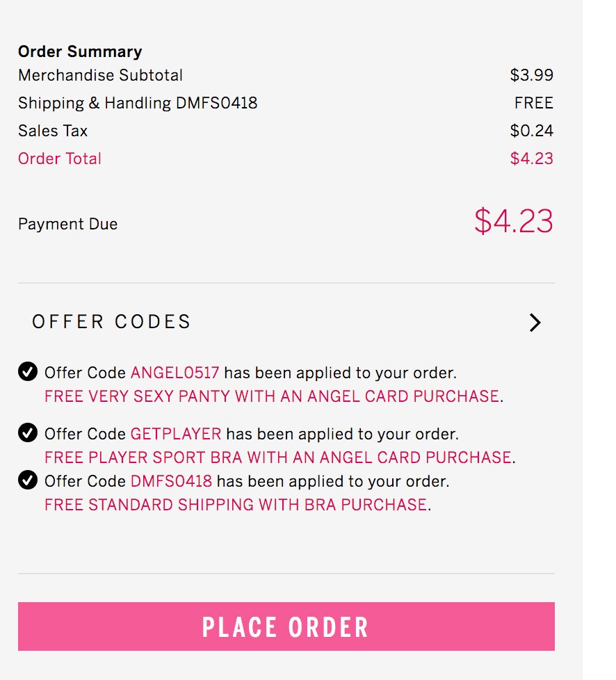The image size is (616, 680).
Task: Select the GETPLAYER offer code link
Action: click(176, 434)
